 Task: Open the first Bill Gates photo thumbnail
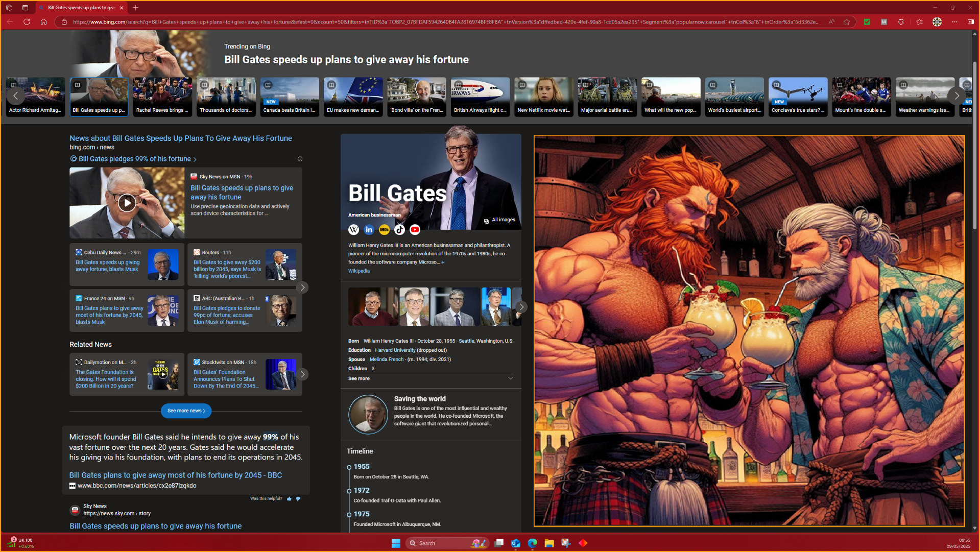point(373,307)
